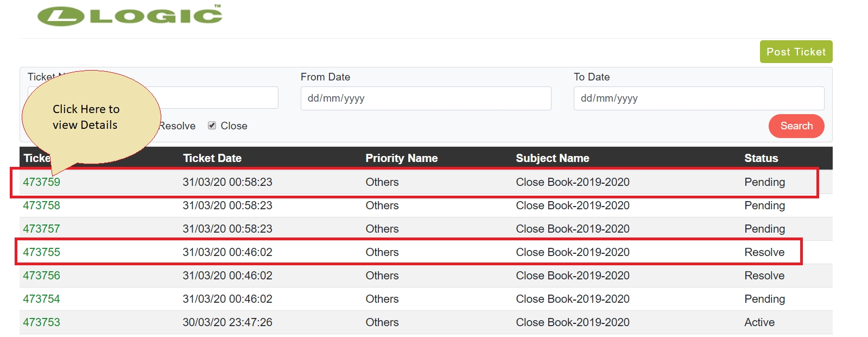Click the Logic logo
The width and height of the screenshot is (868, 337).
[130, 16]
